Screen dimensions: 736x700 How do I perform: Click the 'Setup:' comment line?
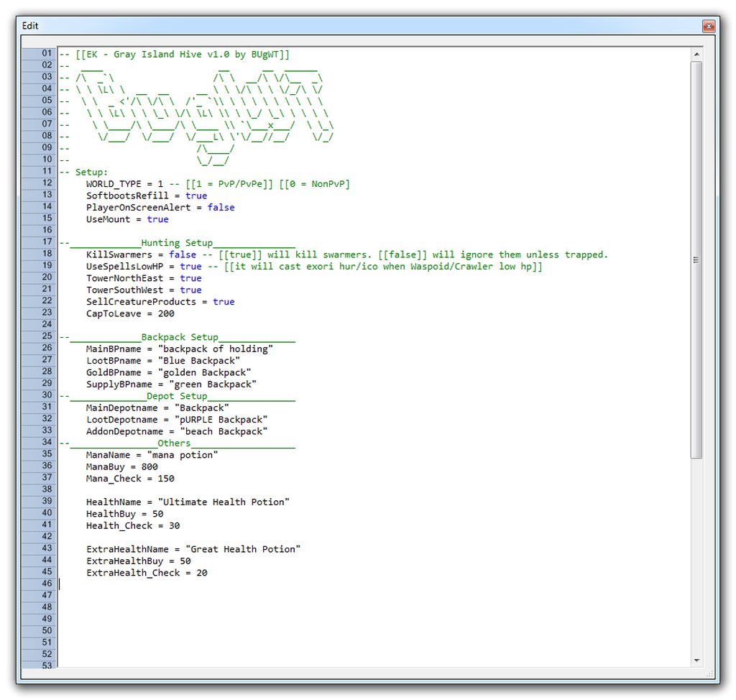tap(83, 172)
